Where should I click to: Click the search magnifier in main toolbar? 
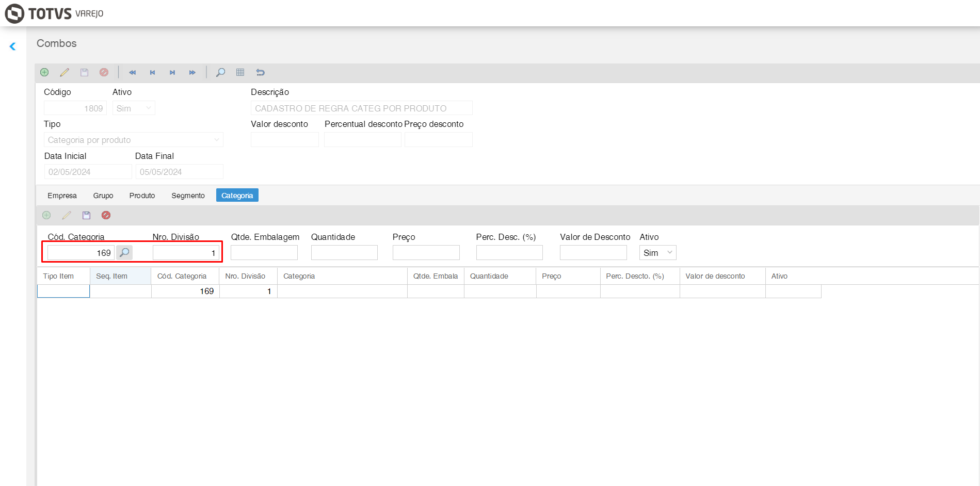click(x=220, y=72)
